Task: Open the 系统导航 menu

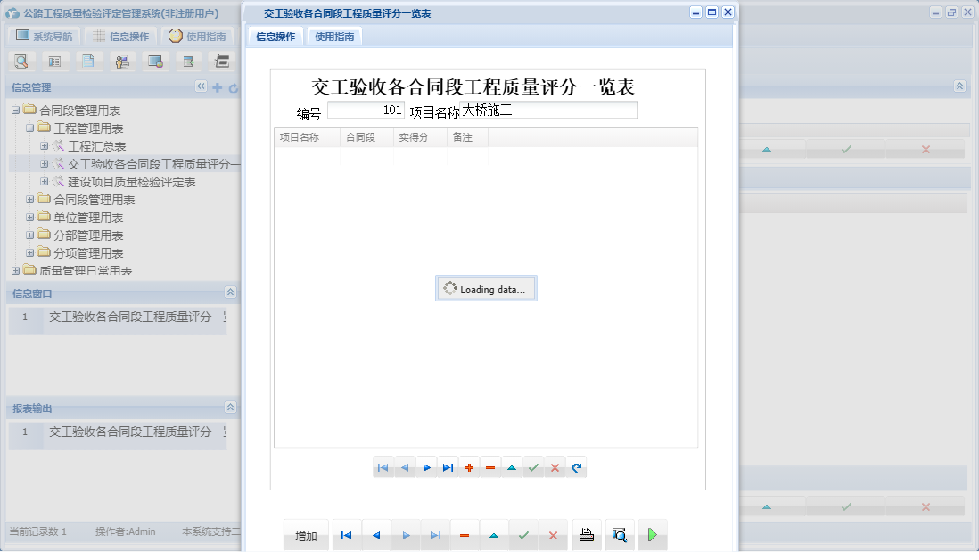Action: coord(43,36)
